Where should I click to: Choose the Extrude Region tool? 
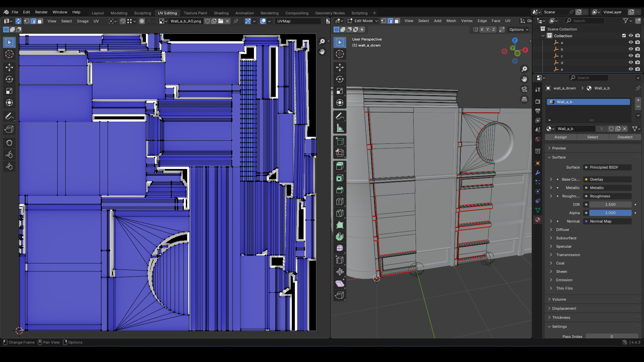click(340, 166)
